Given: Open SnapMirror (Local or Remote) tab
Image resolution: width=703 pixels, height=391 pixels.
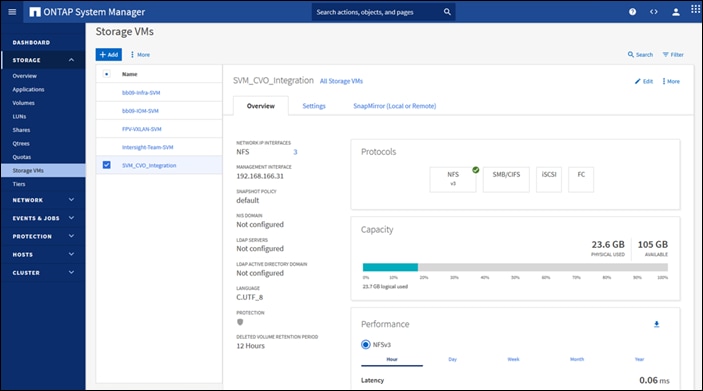Looking at the screenshot, I should [395, 106].
